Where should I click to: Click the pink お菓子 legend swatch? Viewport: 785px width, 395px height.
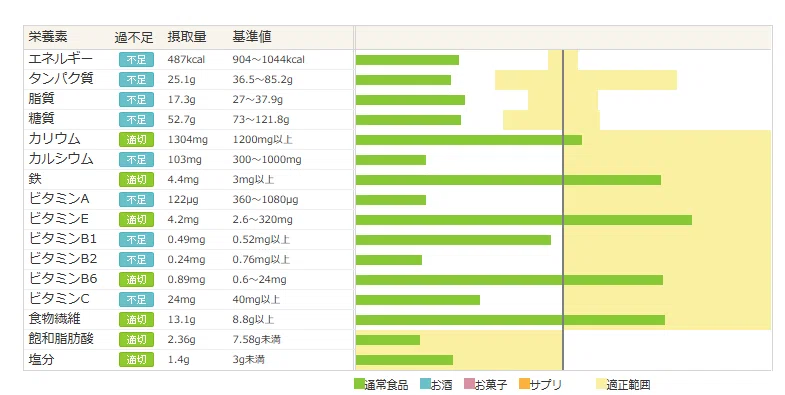click(x=469, y=384)
